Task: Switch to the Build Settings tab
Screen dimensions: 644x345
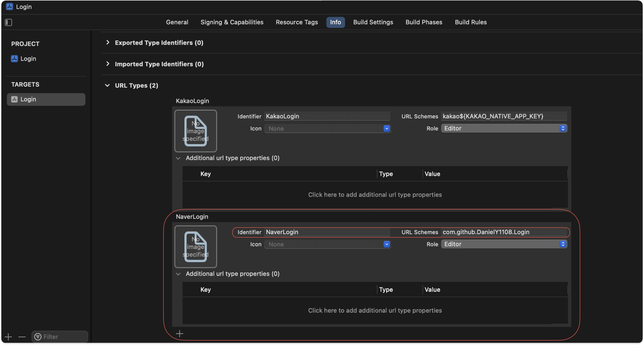Action: 373,22
